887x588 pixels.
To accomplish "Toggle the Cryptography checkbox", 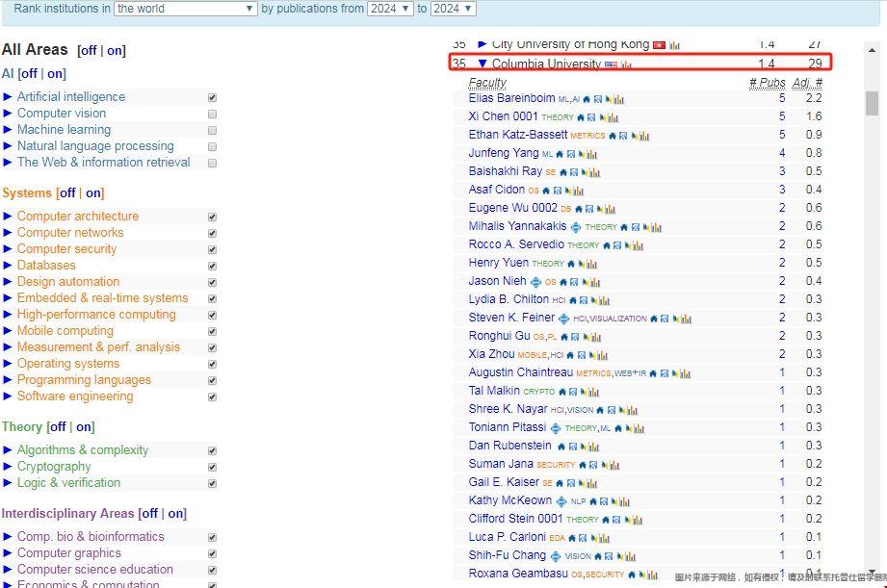I will [x=212, y=468].
